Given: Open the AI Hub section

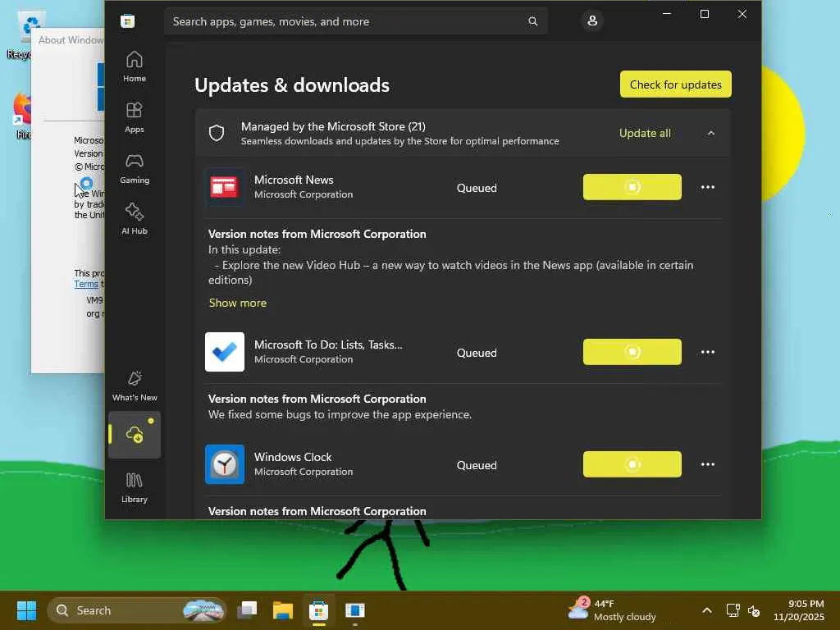Looking at the screenshot, I should point(134,219).
